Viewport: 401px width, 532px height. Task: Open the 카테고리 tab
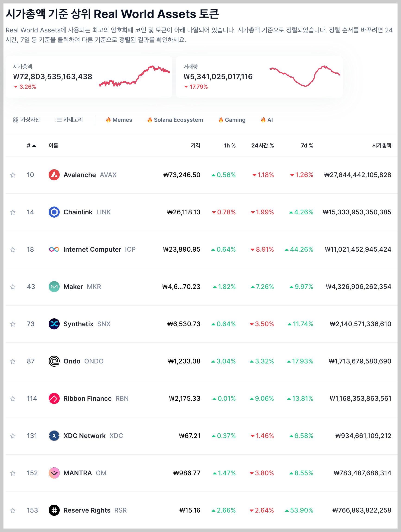coord(69,120)
